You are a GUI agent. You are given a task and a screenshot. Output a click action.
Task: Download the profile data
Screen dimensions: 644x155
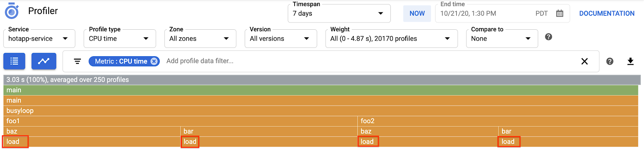pyautogui.click(x=630, y=61)
